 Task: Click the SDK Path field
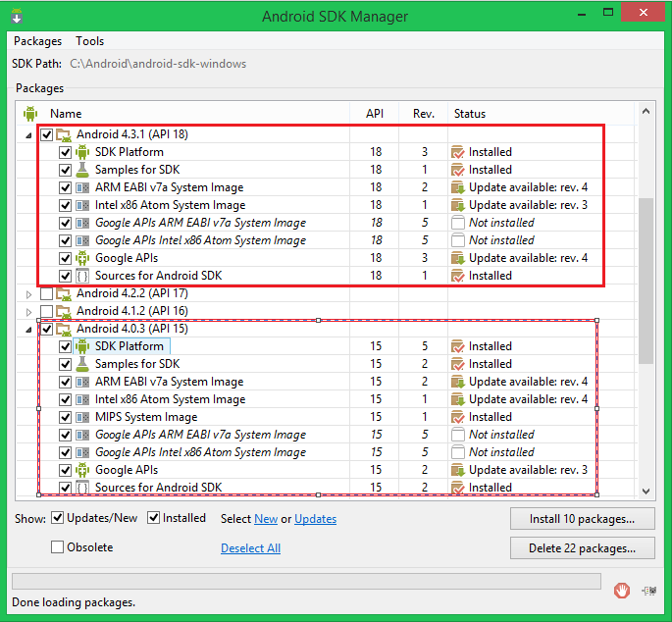click(x=158, y=64)
